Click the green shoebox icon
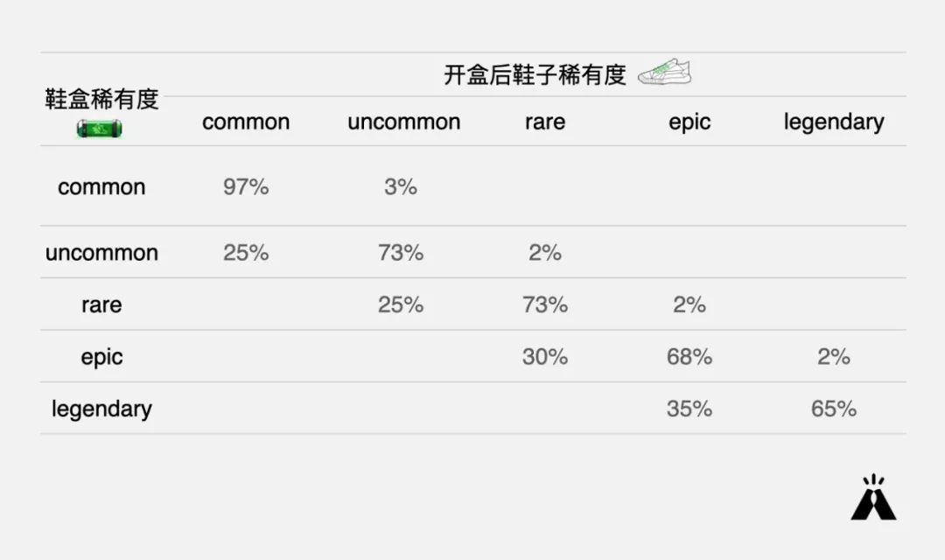This screenshot has height=560, width=945. coord(100,129)
